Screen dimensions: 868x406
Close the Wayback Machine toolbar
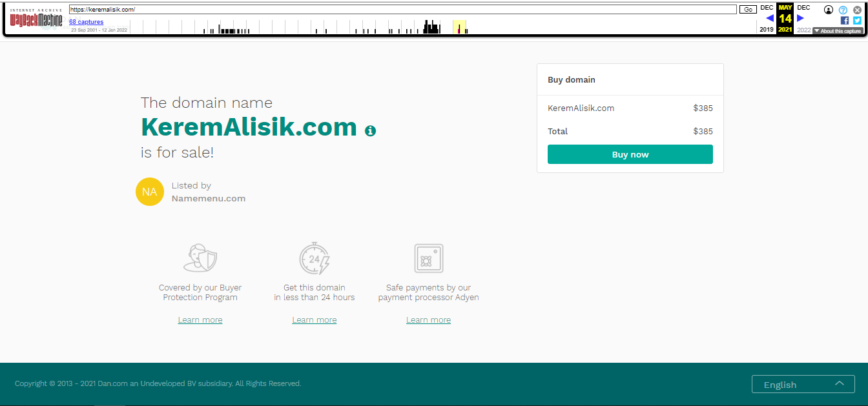click(857, 10)
